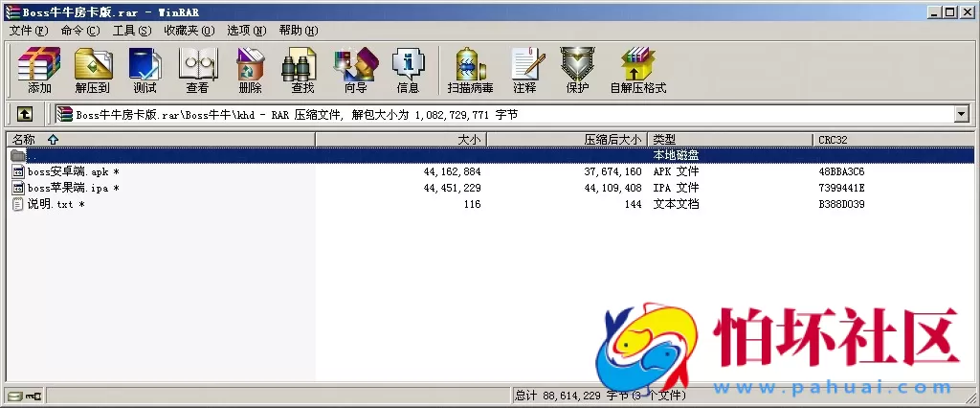980x408 pixels.
Task: Sort by the 类型 column header
Action: point(730,140)
